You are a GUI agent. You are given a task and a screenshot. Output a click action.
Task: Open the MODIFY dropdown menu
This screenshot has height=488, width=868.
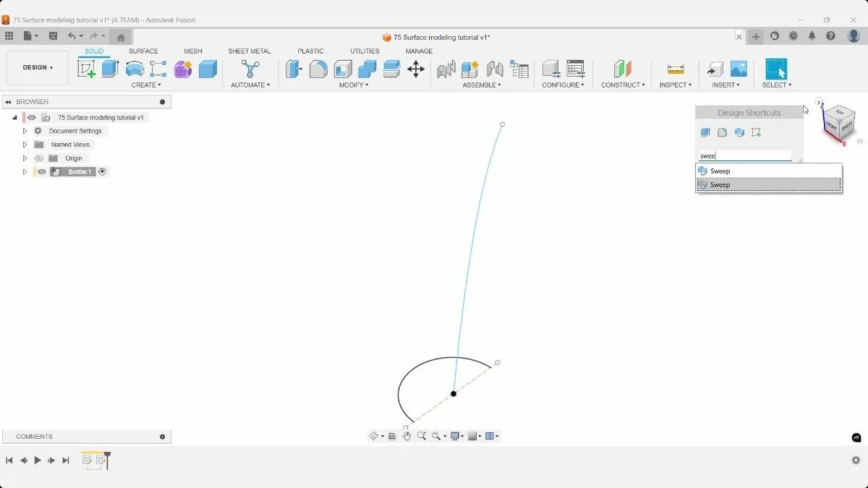pyautogui.click(x=354, y=85)
